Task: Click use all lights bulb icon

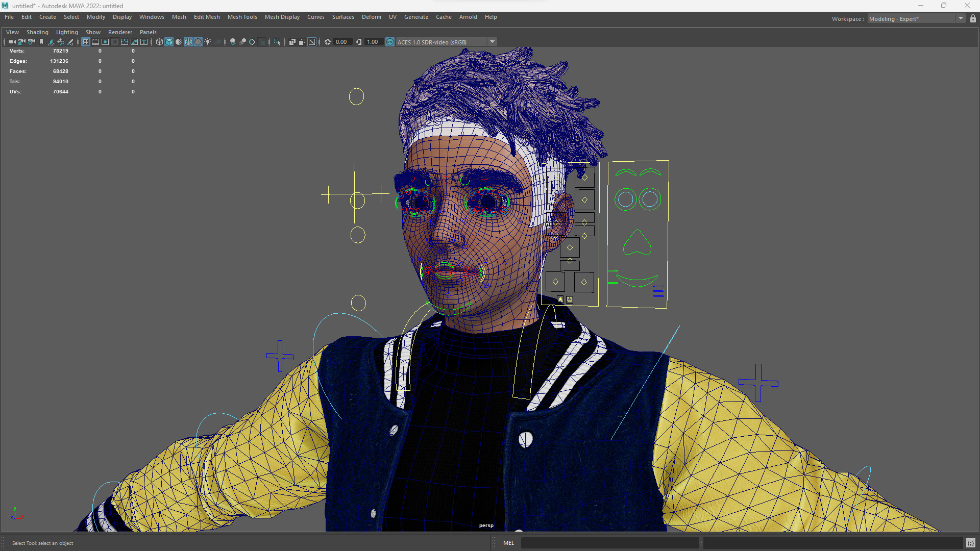Action: click(208, 42)
